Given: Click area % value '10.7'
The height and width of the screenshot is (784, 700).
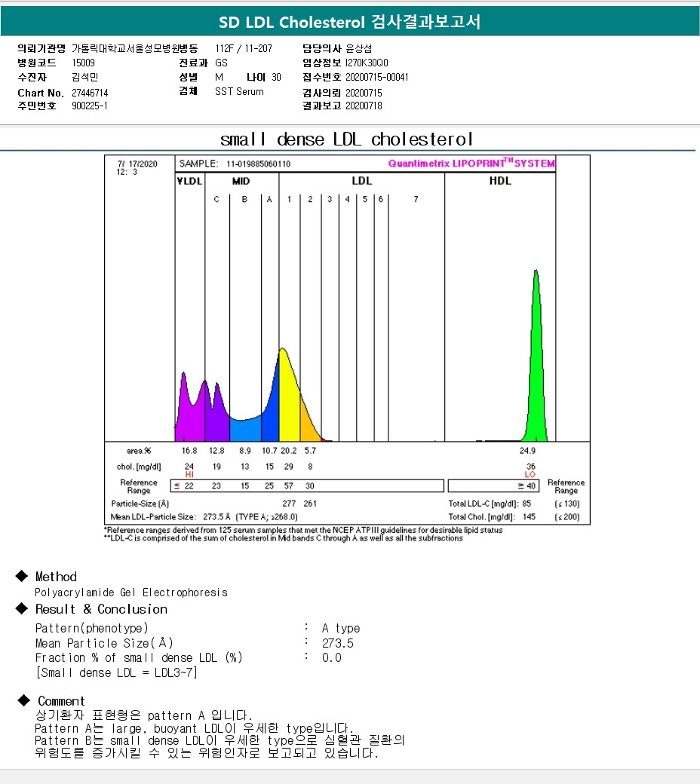Looking at the screenshot, I should (269, 451).
